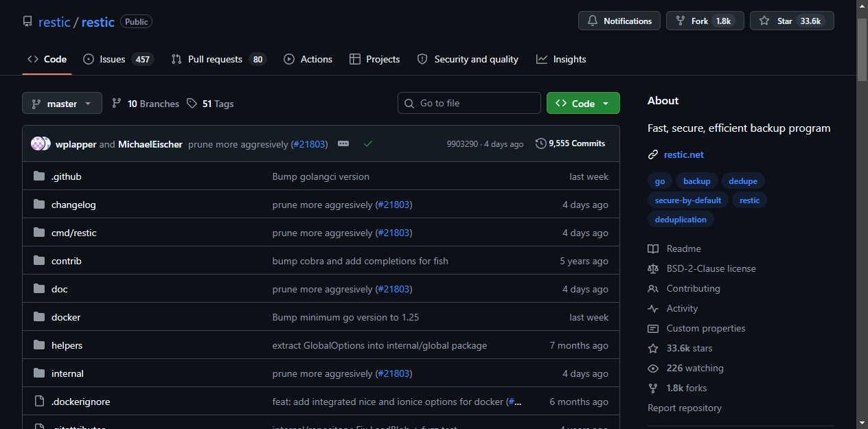Open 'Bump minimum go version to 1.25' commit
Screen dimensions: 868x429
pos(345,317)
